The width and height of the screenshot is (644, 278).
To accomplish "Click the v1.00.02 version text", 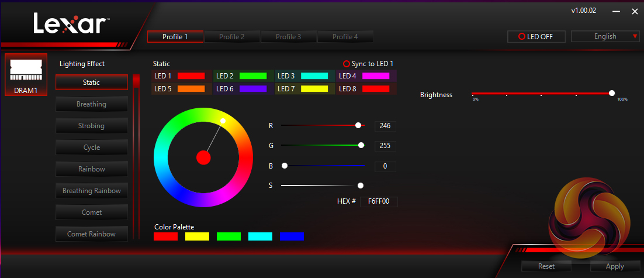I will tap(584, 11).
